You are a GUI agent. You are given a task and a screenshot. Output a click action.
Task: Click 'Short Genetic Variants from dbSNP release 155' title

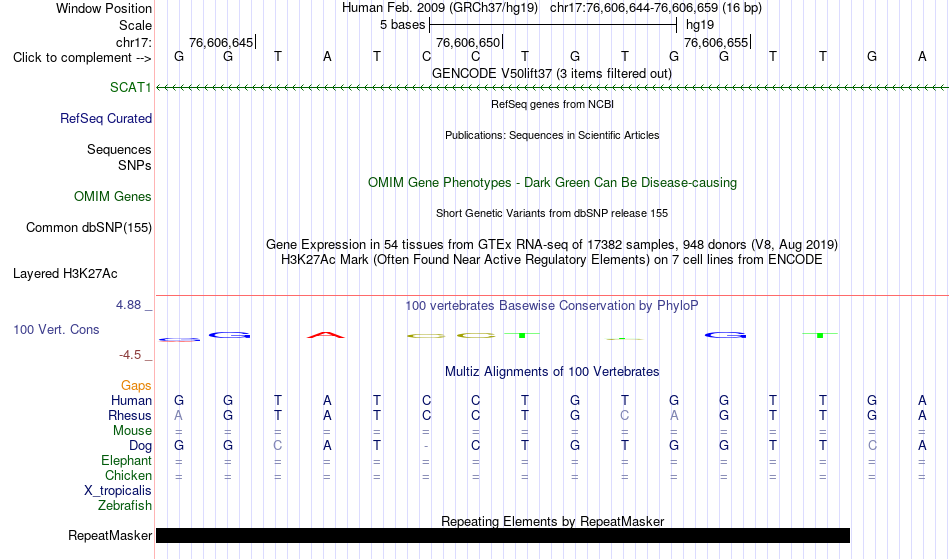pos(552,213)
